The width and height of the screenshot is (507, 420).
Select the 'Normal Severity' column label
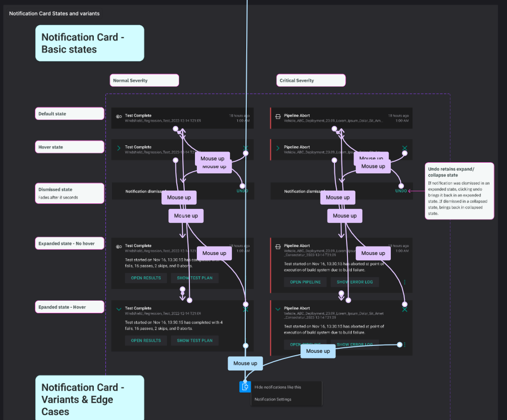(x=144, y=80)
